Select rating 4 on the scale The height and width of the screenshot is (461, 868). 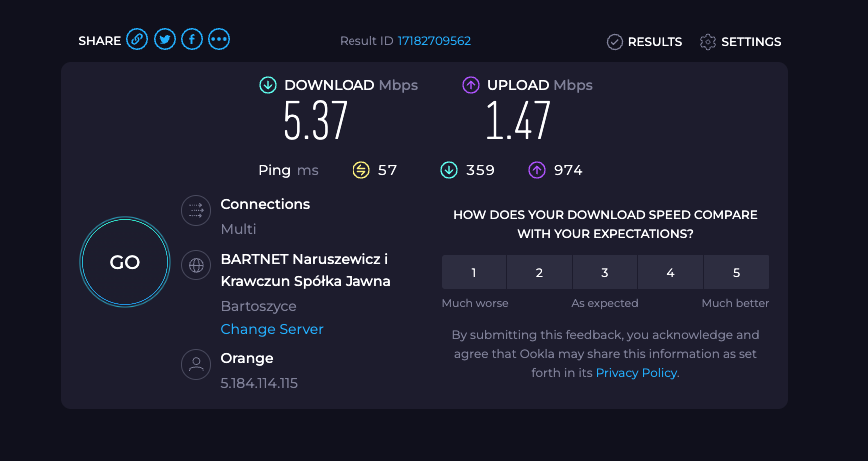670,272
